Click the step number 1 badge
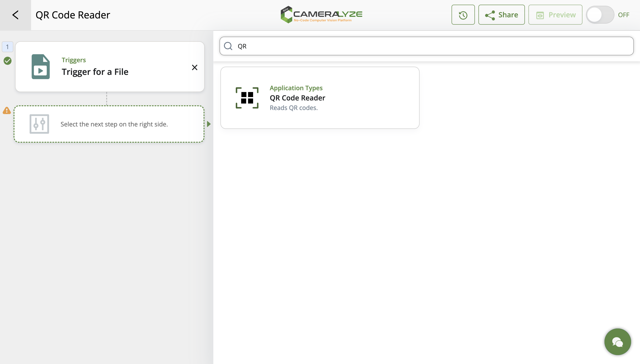 (8, 47)
